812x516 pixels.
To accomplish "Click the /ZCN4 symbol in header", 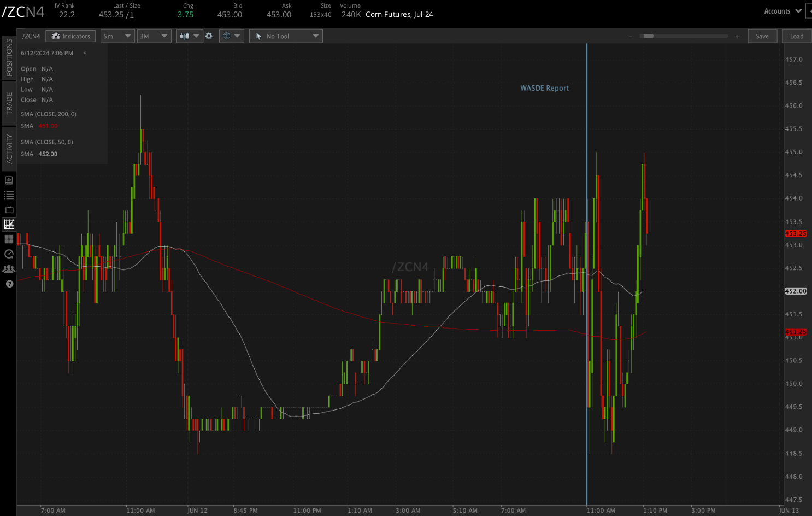I will click(x=23, y=11).
